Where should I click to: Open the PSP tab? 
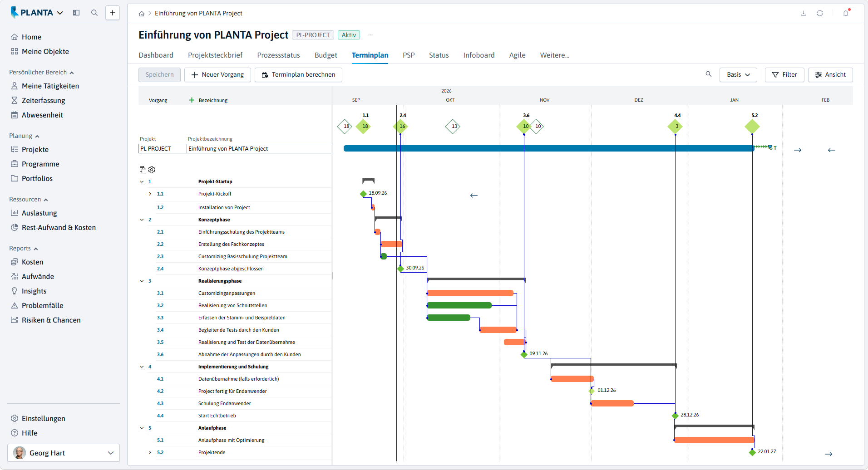[x=409, y=55]
